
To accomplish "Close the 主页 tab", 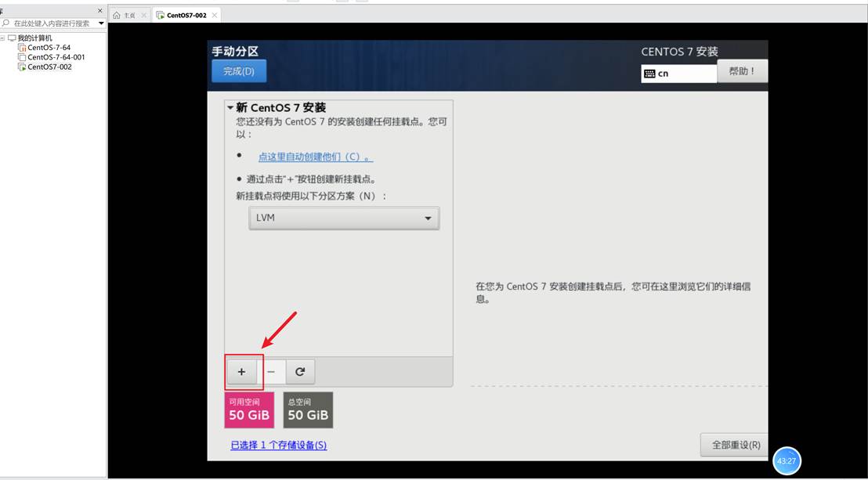I will 144,16.
